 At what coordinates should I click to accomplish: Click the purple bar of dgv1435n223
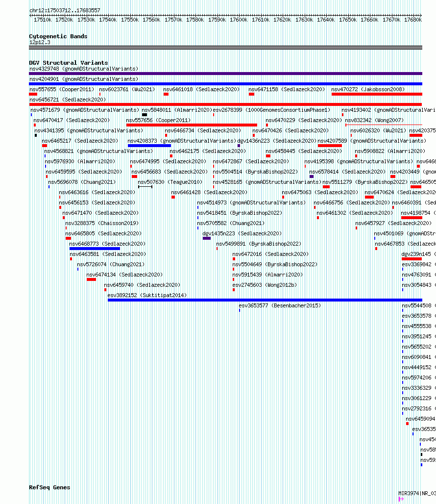click(207, 238)
